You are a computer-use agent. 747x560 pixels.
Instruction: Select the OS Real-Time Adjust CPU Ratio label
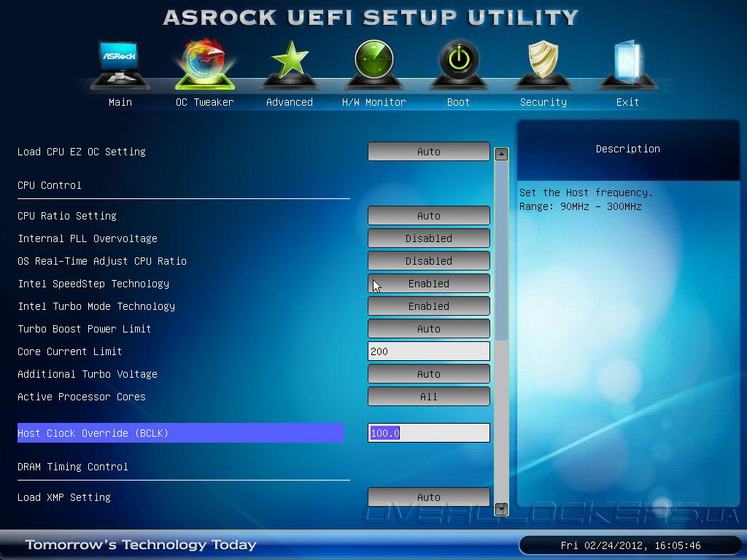(102, 262)
